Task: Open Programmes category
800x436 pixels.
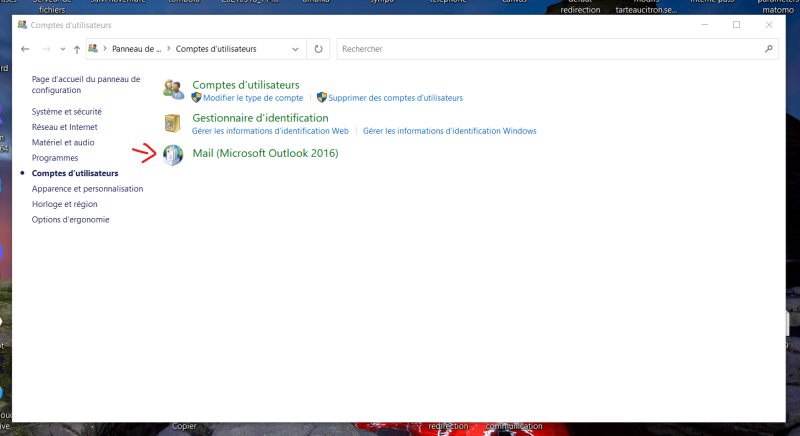Action: click(x=55, y=158)
